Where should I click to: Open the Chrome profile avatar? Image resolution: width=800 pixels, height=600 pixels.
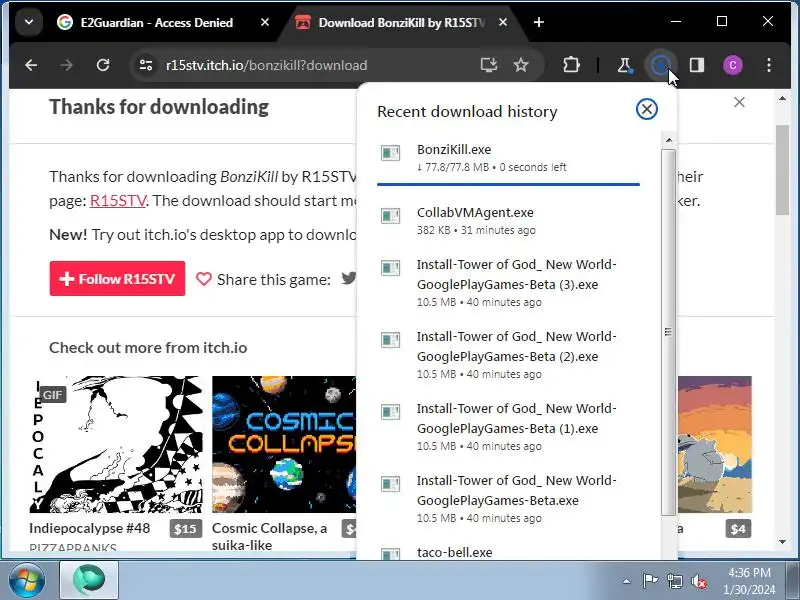[x=733, y=65]
